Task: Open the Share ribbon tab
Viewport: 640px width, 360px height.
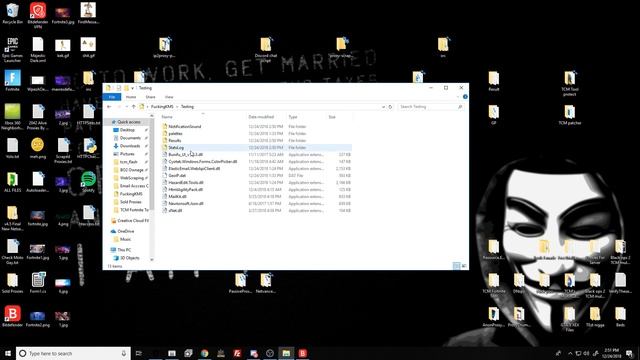Action: [x=150, y=97]
